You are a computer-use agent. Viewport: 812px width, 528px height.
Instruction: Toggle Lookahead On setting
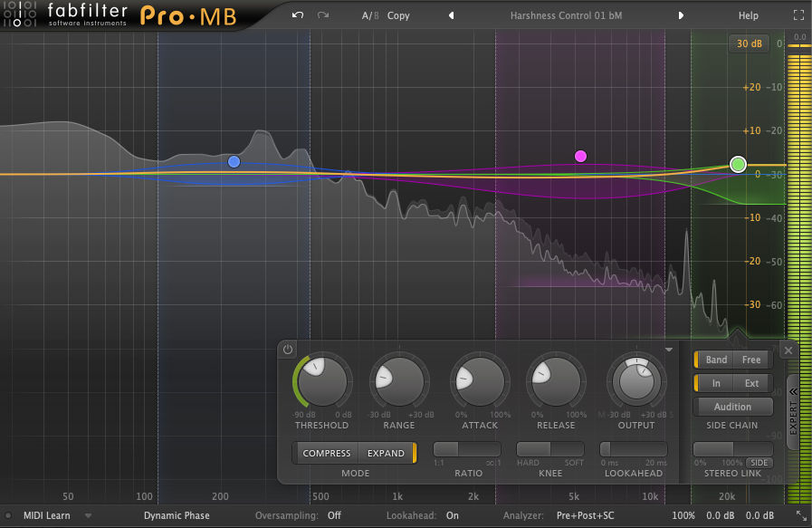423,515
